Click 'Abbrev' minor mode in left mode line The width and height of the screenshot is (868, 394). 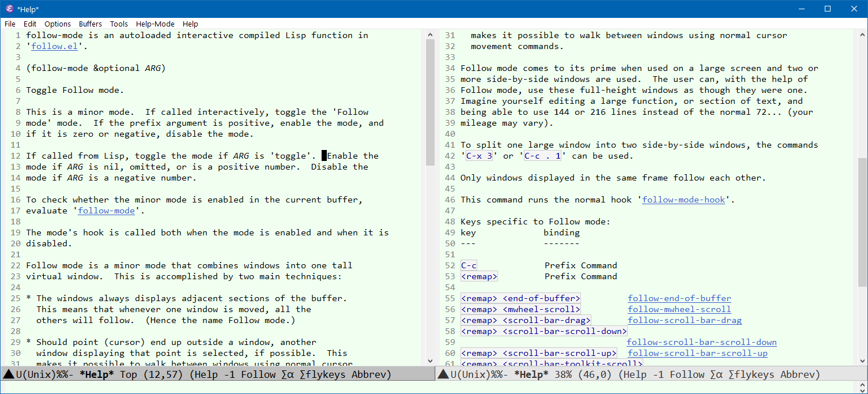point(369,374)
